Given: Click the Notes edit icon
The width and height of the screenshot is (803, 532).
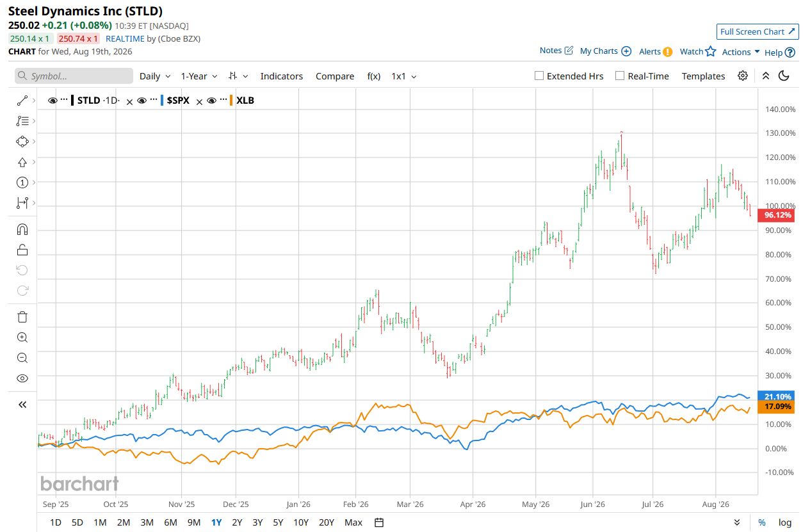Looking at the screenshot, I should click(569, 51).
